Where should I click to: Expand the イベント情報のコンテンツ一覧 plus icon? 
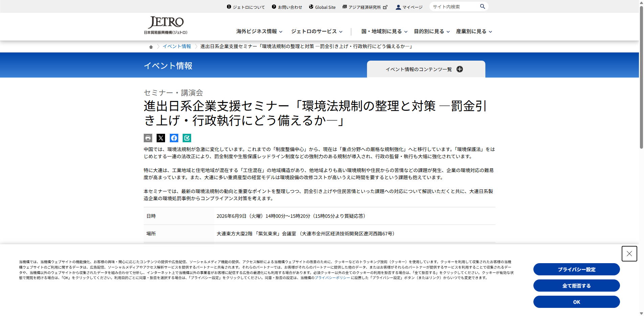(460, 69)
